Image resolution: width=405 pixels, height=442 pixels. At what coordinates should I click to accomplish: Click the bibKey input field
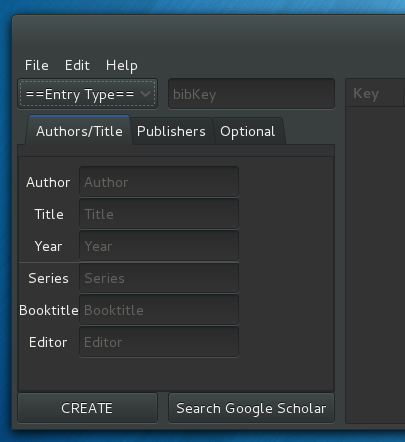click(x=251, y=94)
